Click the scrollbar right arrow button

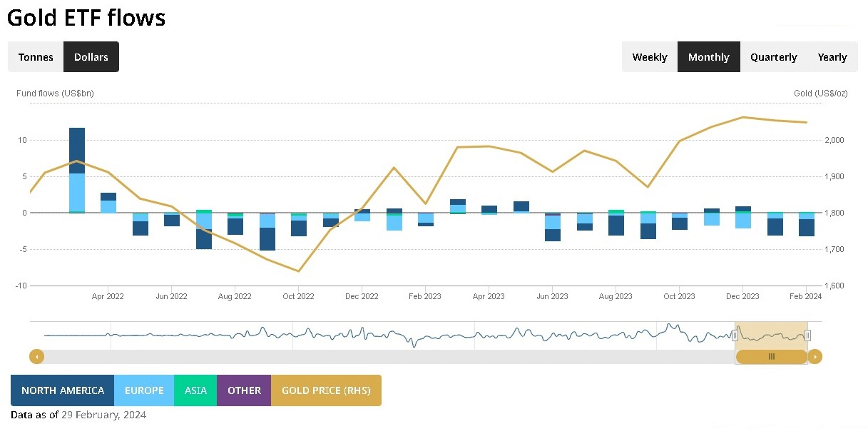tap(815, 356)
